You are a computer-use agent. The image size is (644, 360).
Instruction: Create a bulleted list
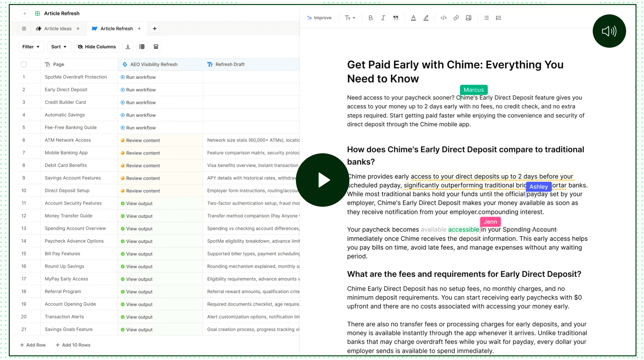tap(486, 18)
